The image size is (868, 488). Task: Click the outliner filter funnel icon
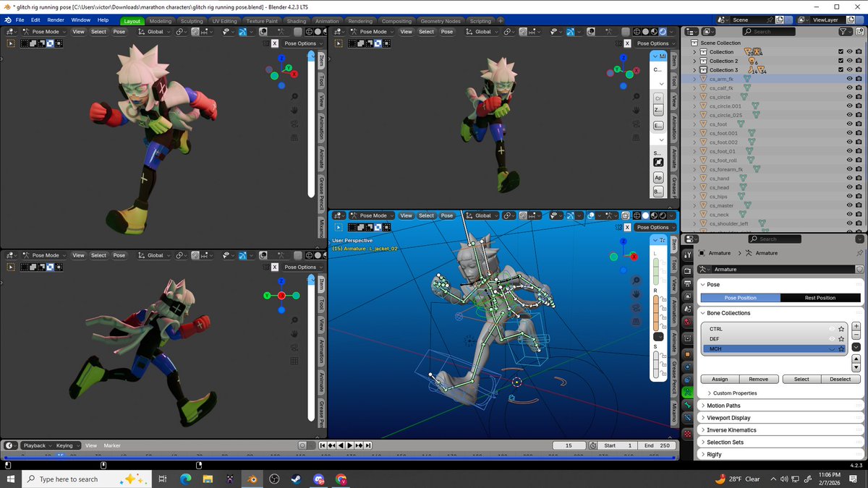(x=843, y=32)
